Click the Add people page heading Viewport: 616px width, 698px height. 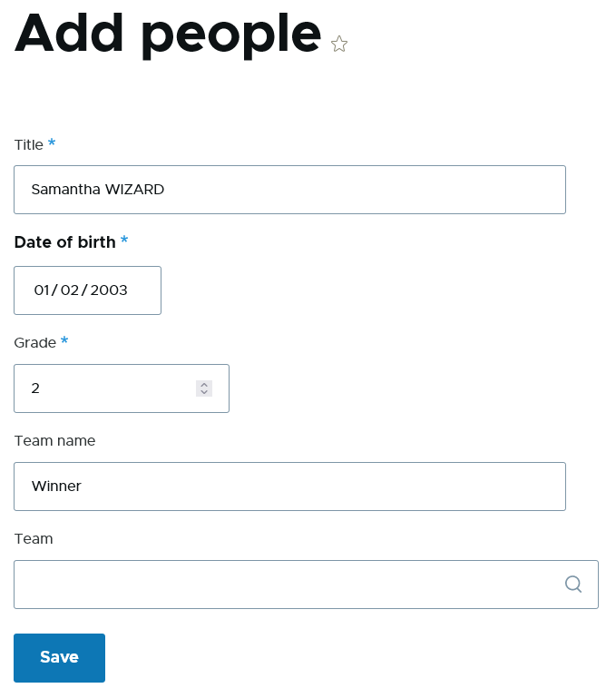[x=168, y=34]
